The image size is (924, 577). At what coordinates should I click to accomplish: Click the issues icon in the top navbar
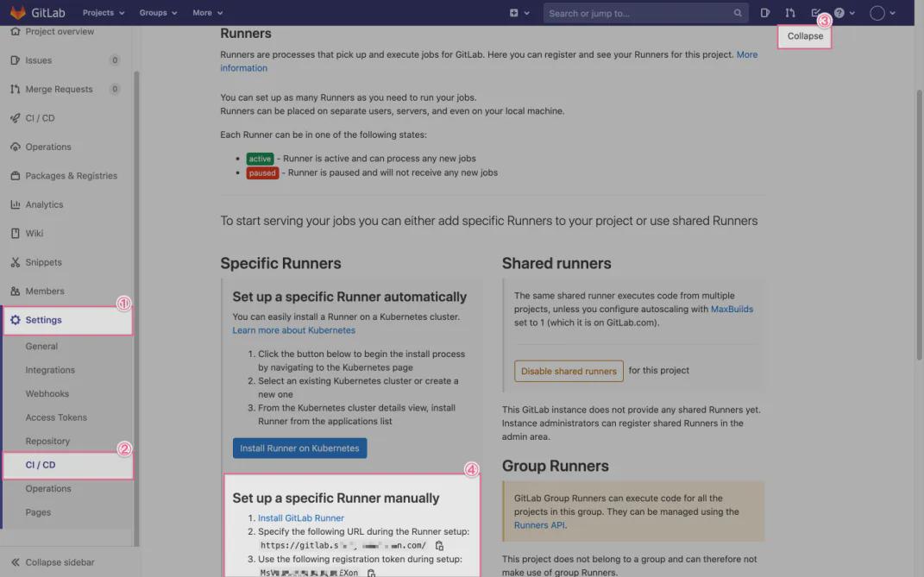765,13
